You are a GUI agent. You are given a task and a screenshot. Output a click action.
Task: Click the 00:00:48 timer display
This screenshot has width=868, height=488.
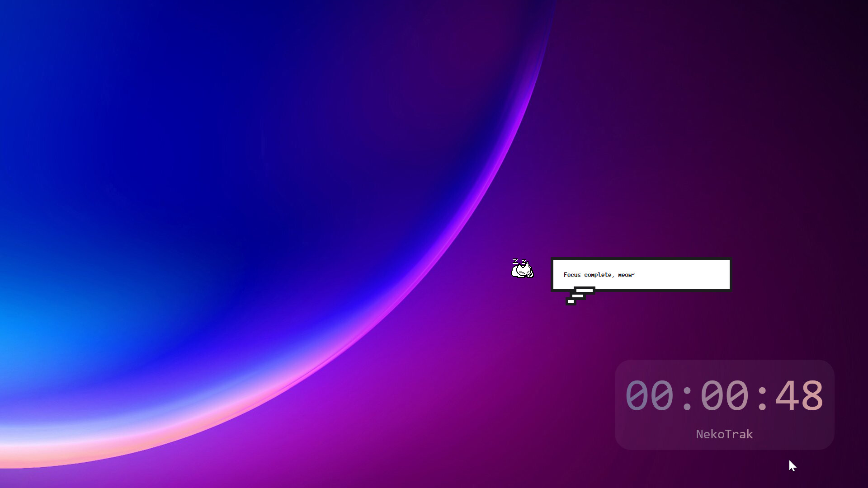point(724,396)
